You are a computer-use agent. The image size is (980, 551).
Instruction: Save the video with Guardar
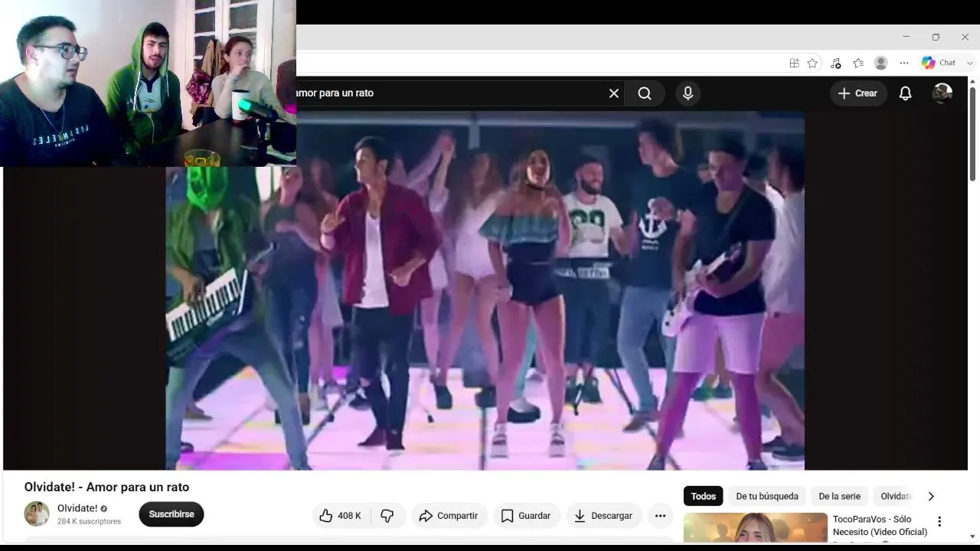(525, 516)
